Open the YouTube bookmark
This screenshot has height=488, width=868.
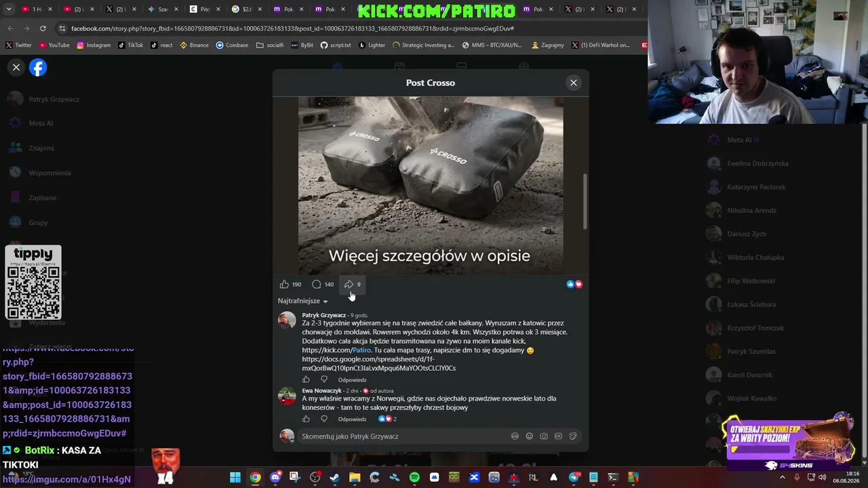[54, 45]
